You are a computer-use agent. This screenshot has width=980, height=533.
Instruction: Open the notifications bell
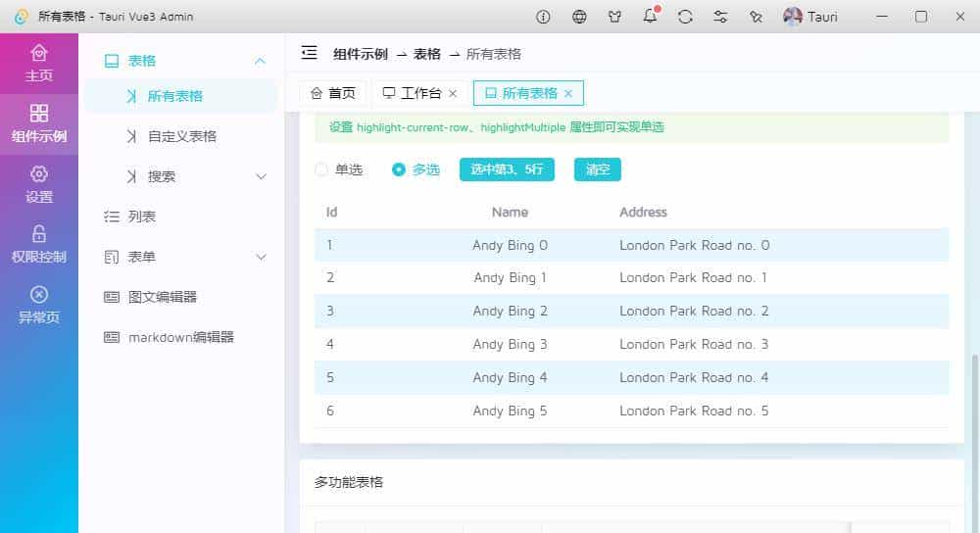650,16
